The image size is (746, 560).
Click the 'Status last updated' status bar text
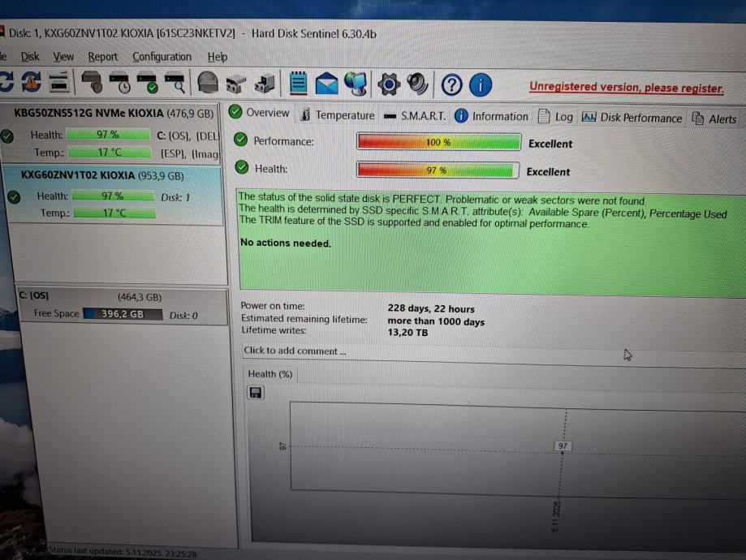[123, 551]
